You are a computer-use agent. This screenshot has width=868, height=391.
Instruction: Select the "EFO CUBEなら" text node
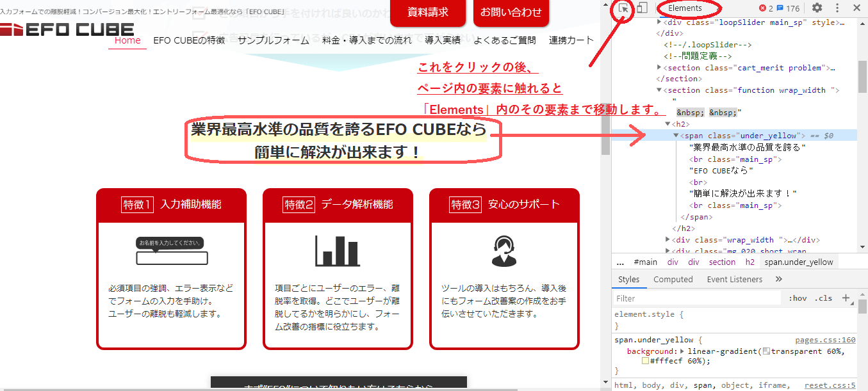click(x=721, y=171)
